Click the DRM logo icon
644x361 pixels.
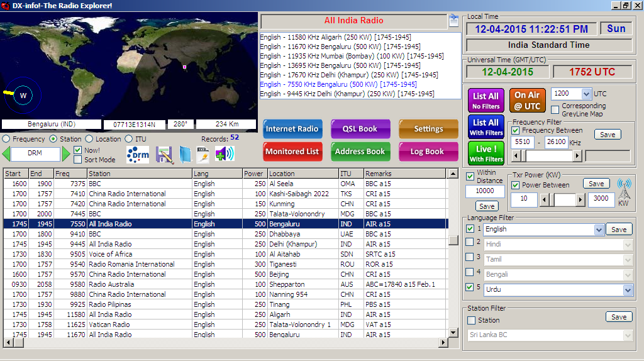[138, 155]
